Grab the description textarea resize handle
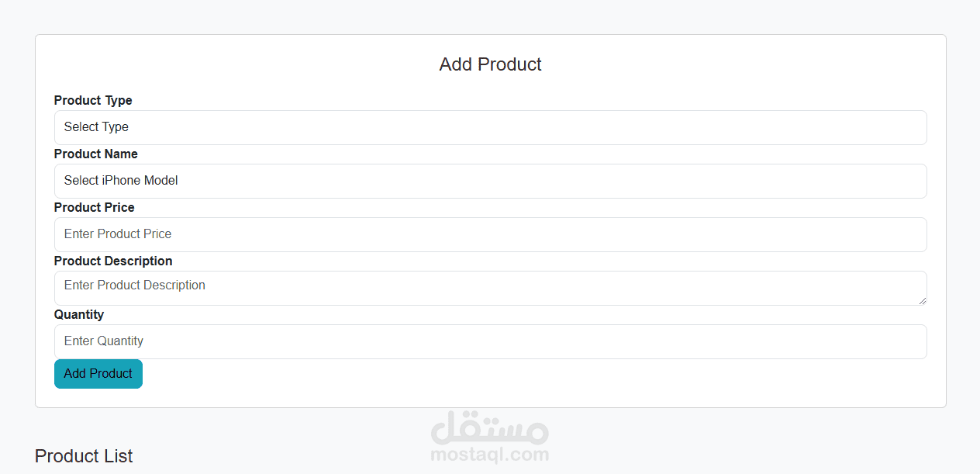Viewport: 980px width, 474px height. click(922, 300)
